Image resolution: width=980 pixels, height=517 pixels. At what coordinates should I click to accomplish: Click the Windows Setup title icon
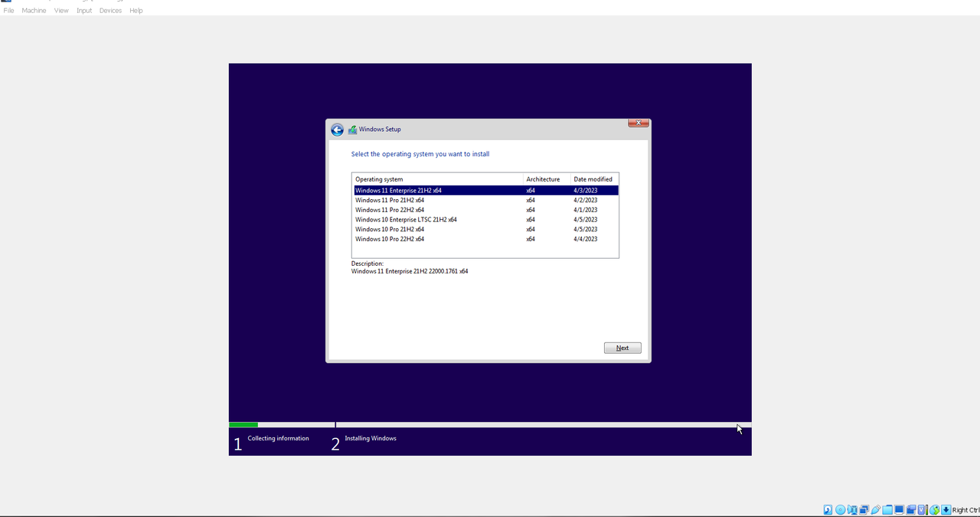[x=353, y=130]
